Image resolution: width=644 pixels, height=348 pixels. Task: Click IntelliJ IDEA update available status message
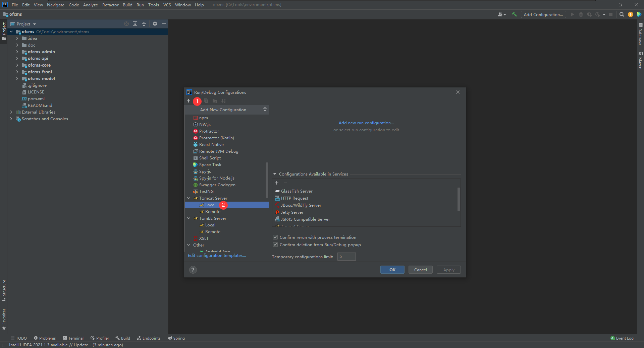(x=66, y=345)
